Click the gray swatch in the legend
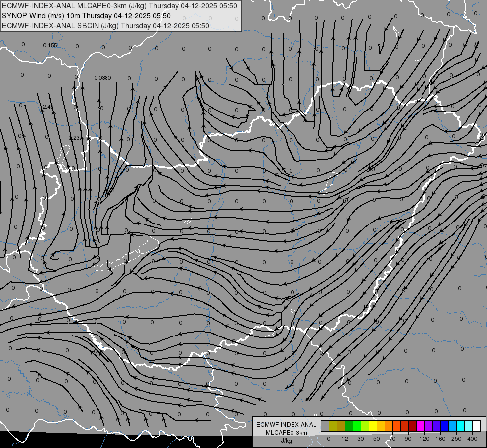Image resolution: width=487 pixels, height=448 pixels. (x=325, y=426)
